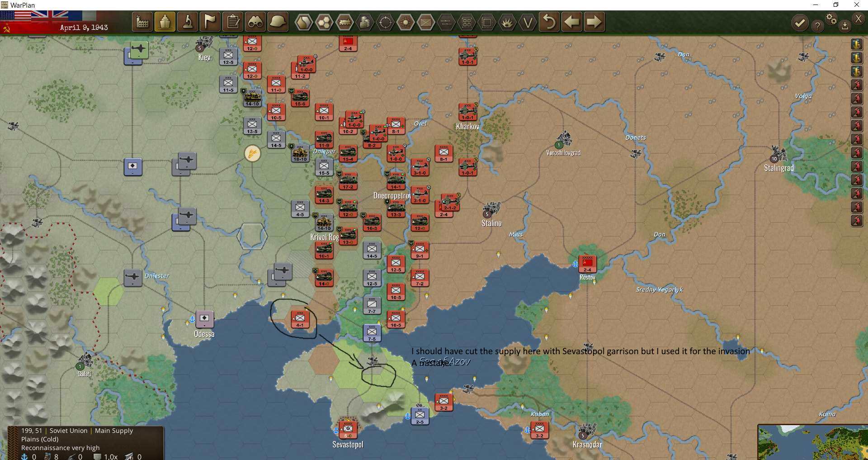
Task: Toggle the explosion combat overlay
Action: tap(507, 22)
